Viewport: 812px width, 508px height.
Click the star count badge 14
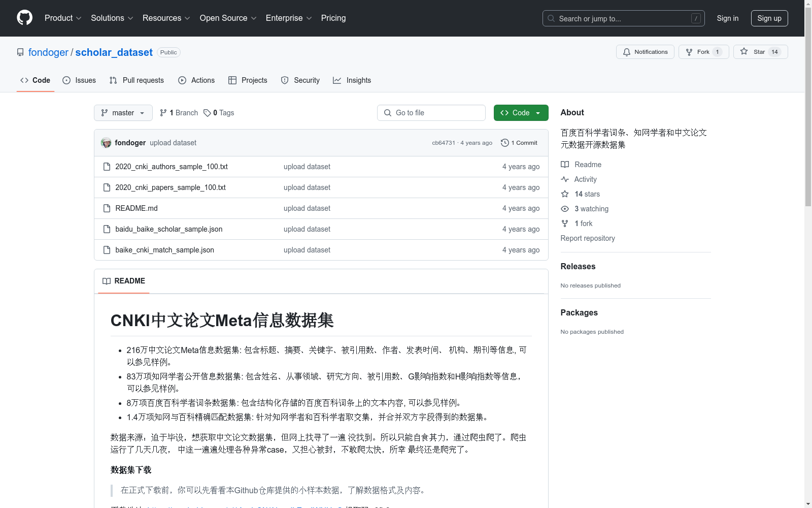coord(774,52)
